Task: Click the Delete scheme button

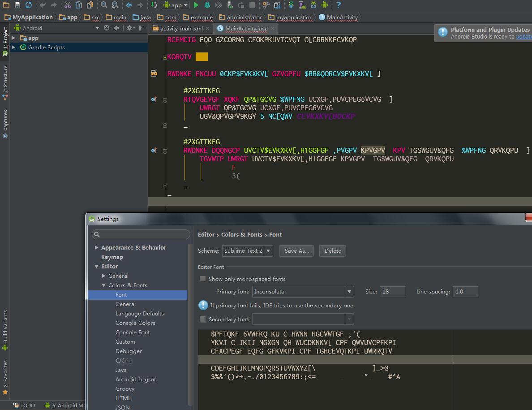Action: click(332, 251)
